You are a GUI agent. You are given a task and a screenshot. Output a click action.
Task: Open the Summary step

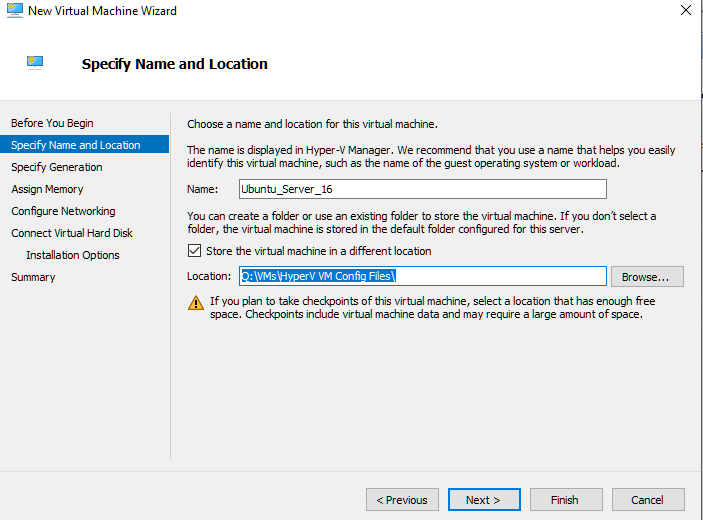(33, 277)
